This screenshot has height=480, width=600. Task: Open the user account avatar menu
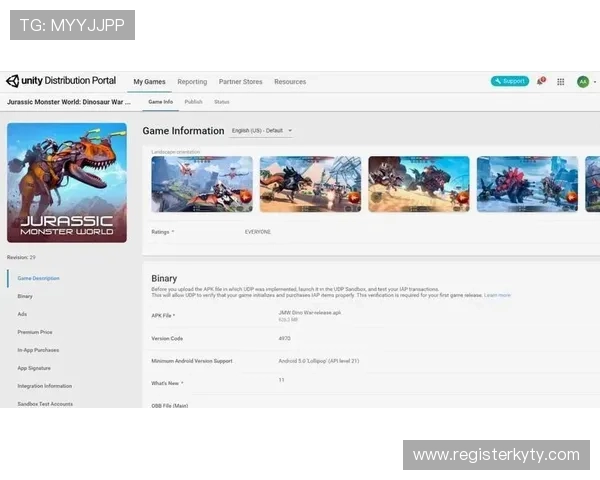point(582,81)
